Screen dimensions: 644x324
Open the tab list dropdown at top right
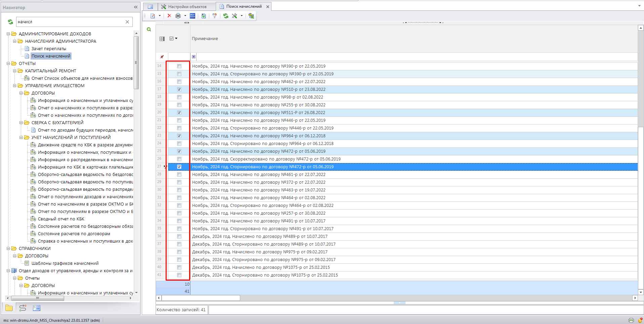tap(639, 6)
